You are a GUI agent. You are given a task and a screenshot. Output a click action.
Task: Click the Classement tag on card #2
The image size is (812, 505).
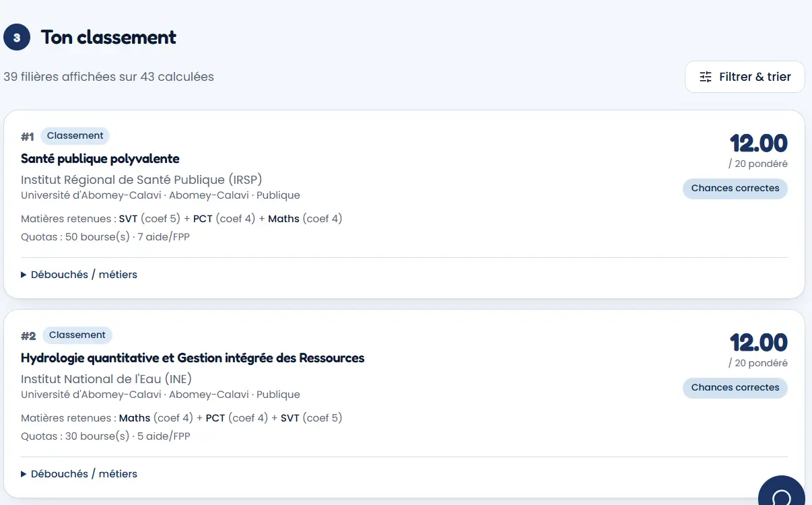(77, 335)
